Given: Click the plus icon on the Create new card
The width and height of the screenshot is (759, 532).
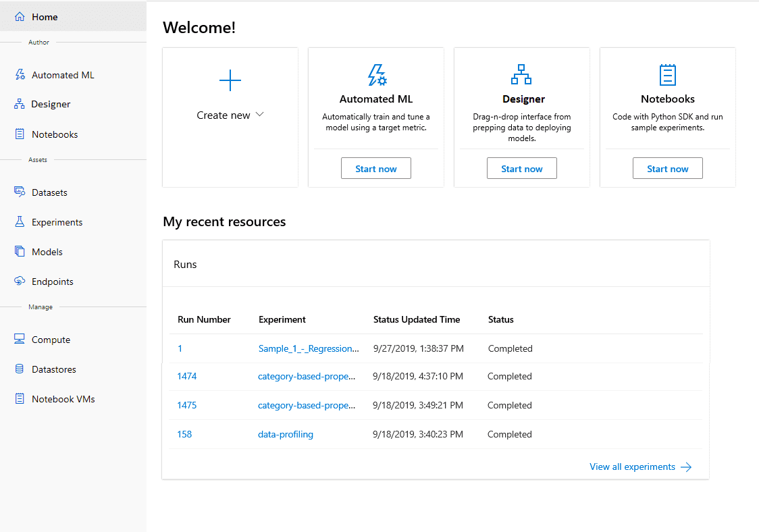Looking at the screenshot, I should 230,80.
